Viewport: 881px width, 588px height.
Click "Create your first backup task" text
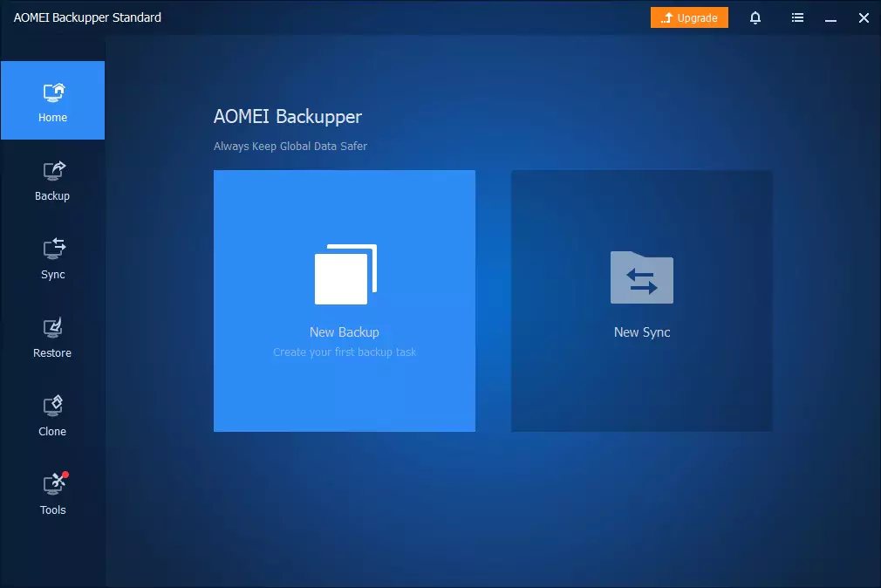coord(345,352)
